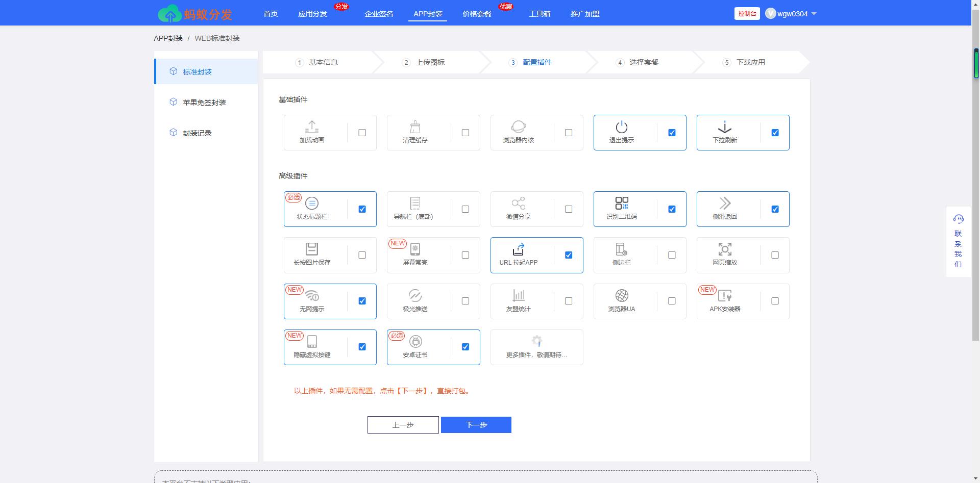Viewport: 980px width, 483px height.
Task: Open the 首页 nav menu
Action: click(x=271, y=14)
